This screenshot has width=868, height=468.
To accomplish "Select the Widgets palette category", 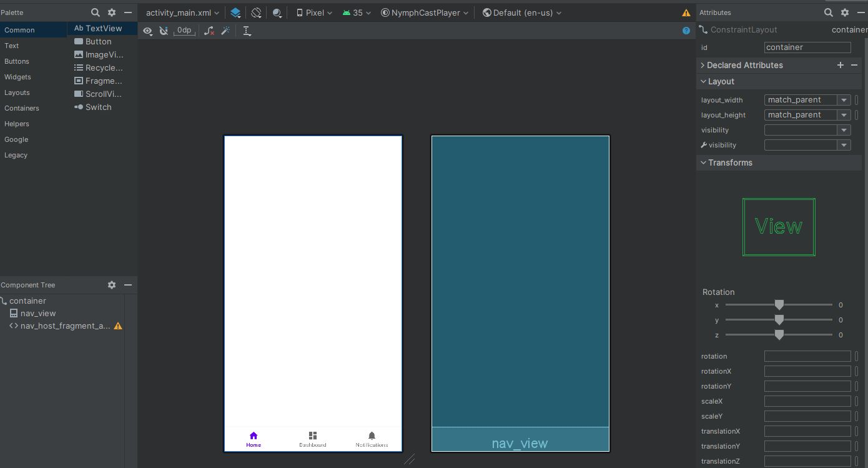I will [17, 77].
